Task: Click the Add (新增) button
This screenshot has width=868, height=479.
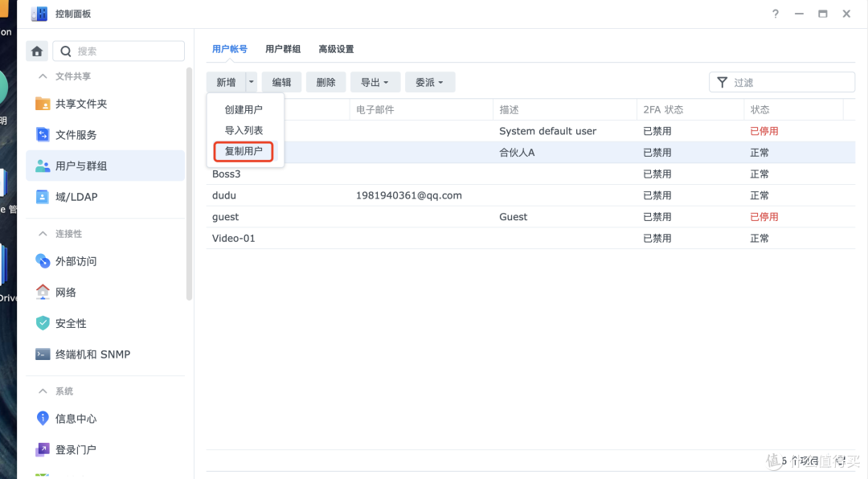Action: coord(226,82)
